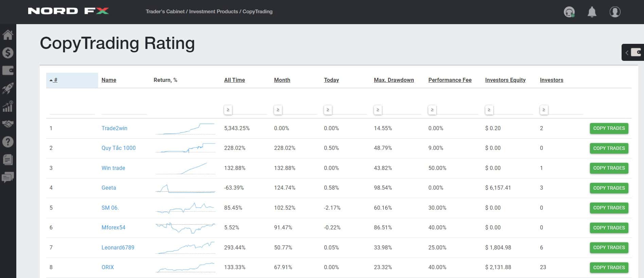The image size is (644, 278).
Task: Sort by Investors Equity column header
Action: (x=505, y=80)
